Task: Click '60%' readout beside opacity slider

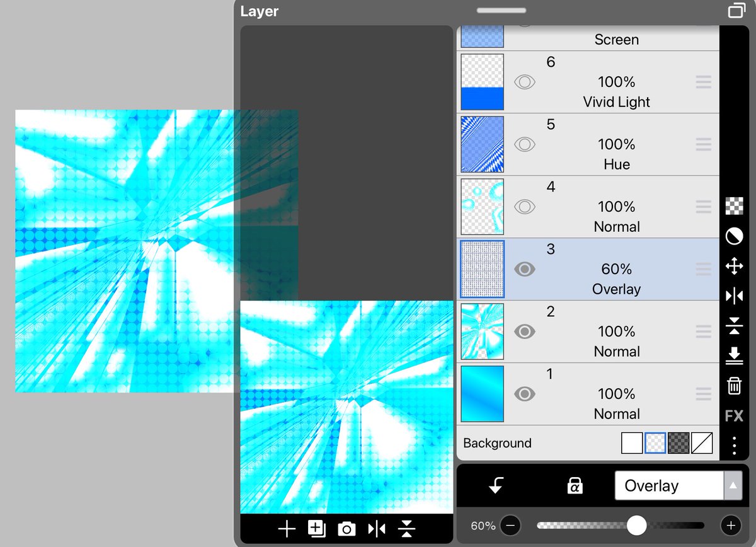Action: [483, 526]
